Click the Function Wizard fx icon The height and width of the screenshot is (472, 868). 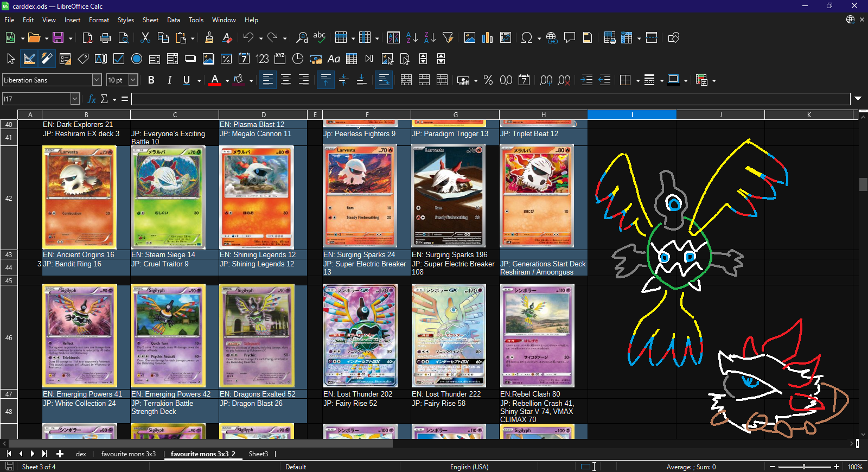pyautogui.click(x=92, y=99)
